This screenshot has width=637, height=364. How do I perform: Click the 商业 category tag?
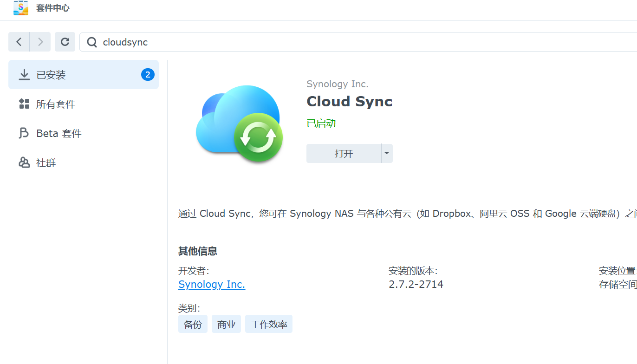coord(226,324)
